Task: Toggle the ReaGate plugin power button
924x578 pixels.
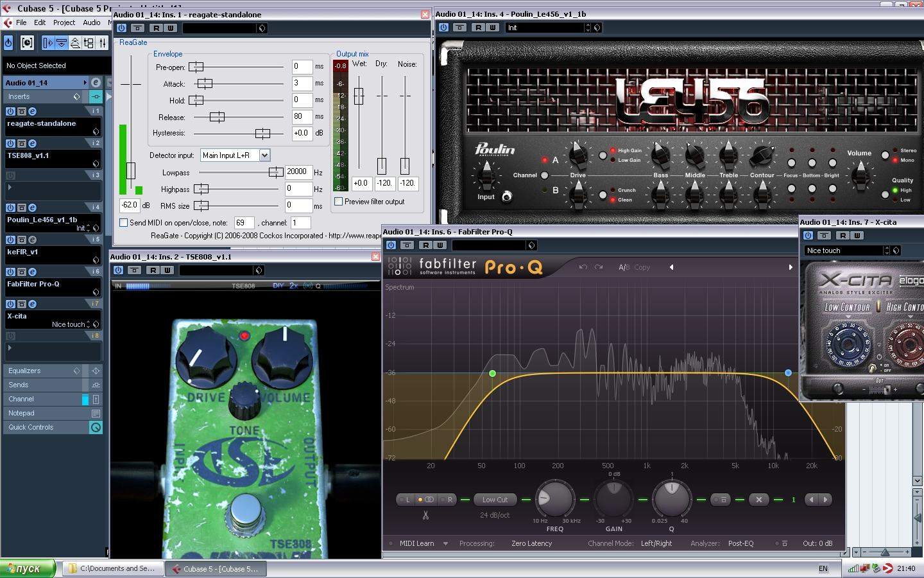Action: [121, 28]
